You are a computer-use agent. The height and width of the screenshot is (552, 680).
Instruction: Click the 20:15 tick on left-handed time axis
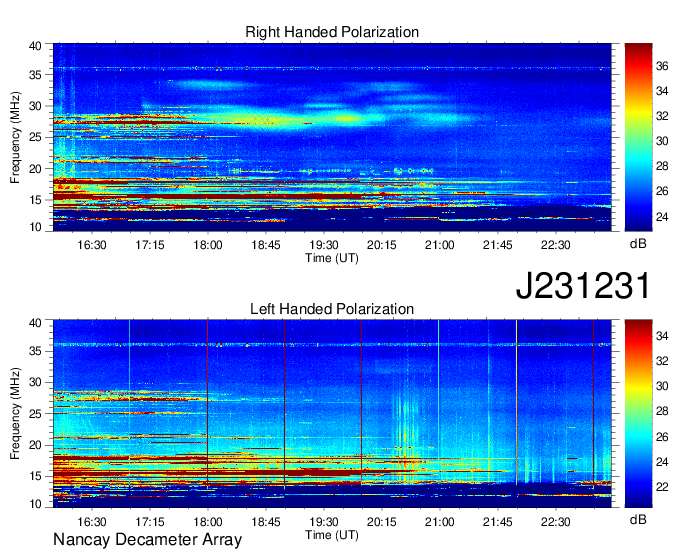382,522
